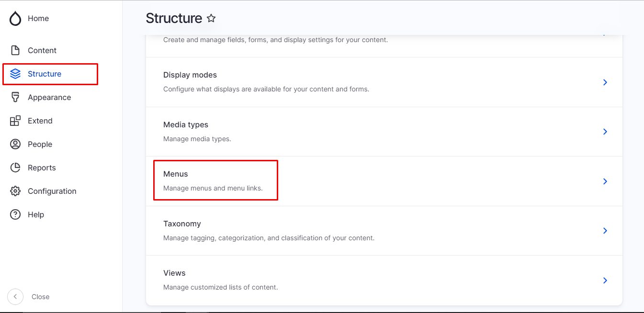Open the Configuration settings
The width and height of the screenshot is (644, 313).
pos(52,191)
